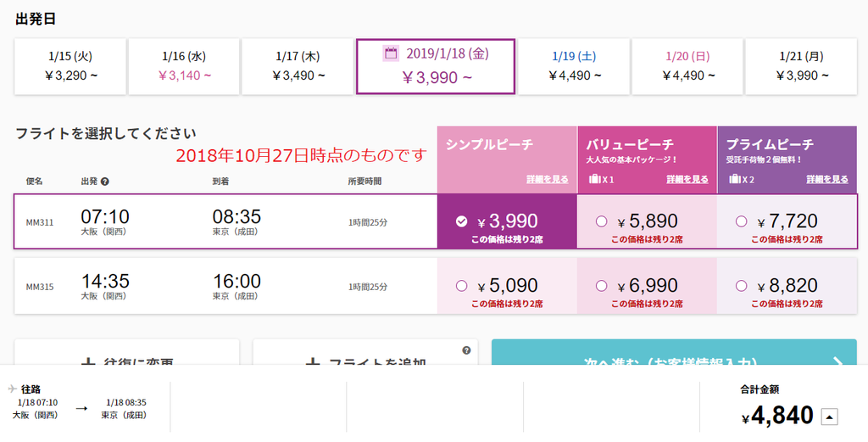This screenshot has width=868, height=442.
Task: Click 合計金額 total ¥4,840
Action: 777,416
